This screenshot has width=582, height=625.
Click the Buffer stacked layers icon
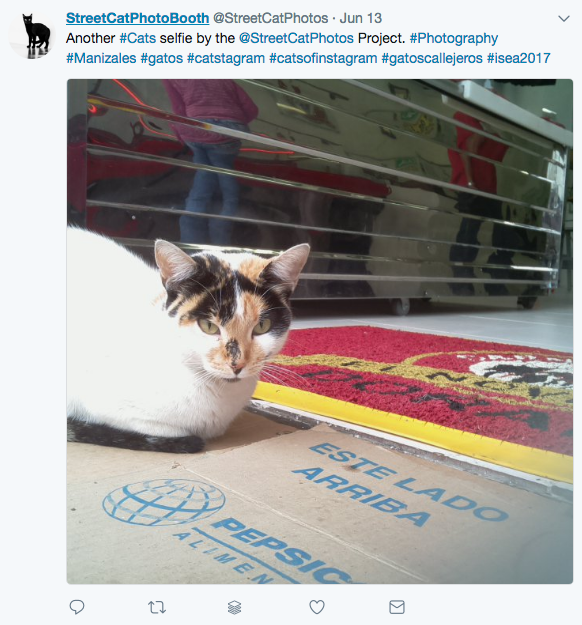pyautogui.click(x=235, y=607)
